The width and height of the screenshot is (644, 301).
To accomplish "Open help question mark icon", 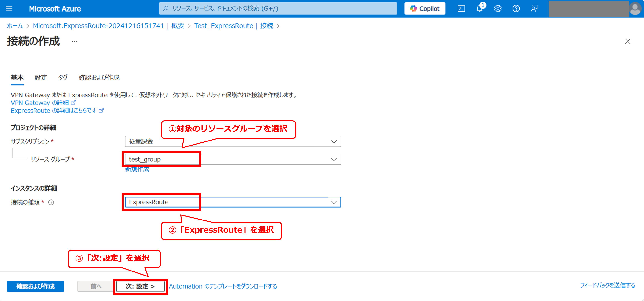I will (x=516, y=8).
